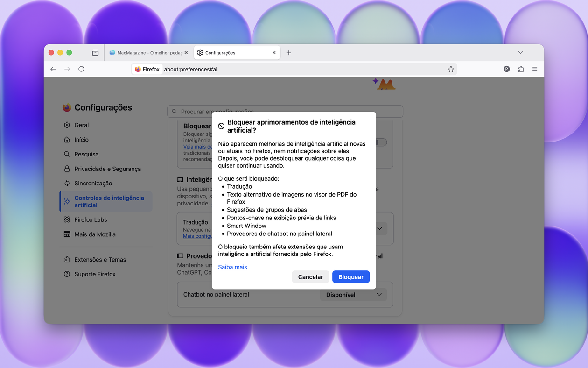Confirm with the Bloquear button
Screen dimensions: 588x368
[x=351, y=277]
